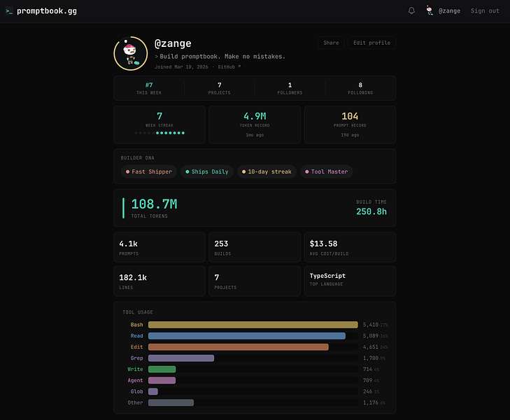Click the promptbook.gg terminal logo icon
The height and width of the screenshot is (420, 510).
point(9,11)
